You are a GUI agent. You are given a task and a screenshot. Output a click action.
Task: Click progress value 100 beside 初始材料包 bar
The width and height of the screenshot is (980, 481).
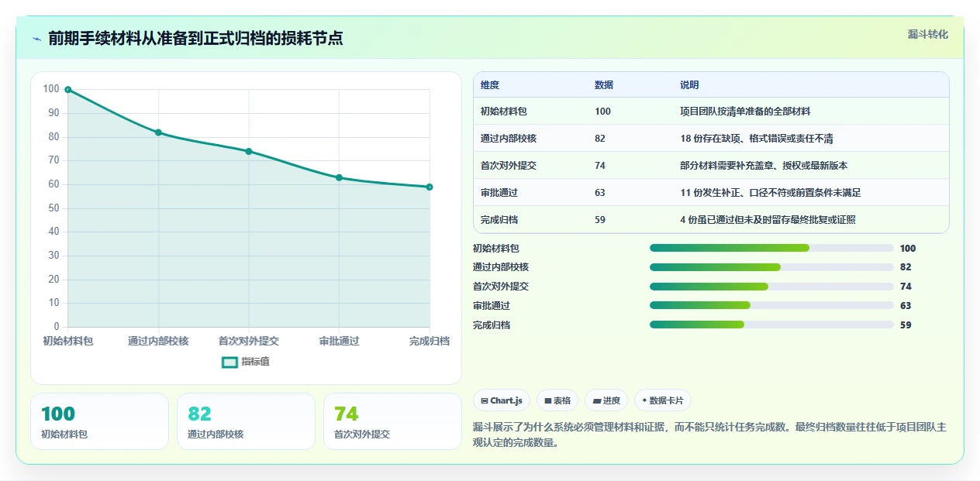908,249
